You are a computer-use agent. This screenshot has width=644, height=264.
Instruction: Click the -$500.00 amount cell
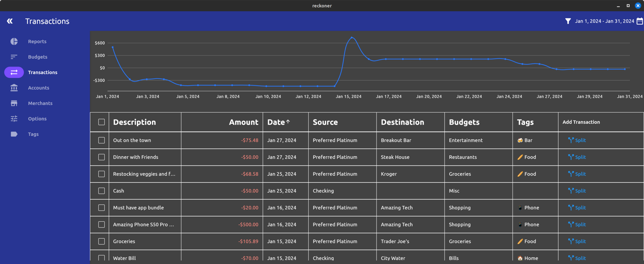(248, 224)
